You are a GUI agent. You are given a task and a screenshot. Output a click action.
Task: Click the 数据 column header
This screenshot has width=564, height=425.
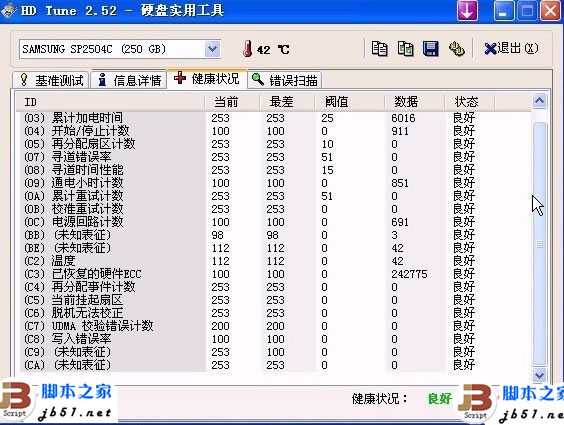[414, 102]
